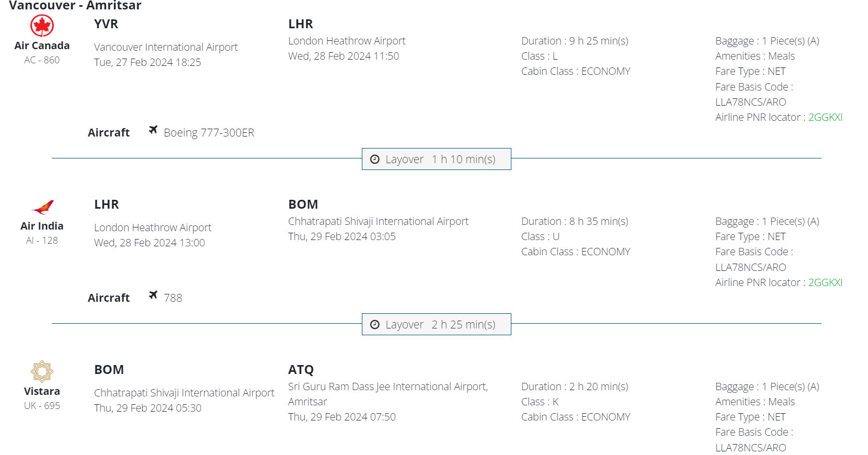
Task: Click the YVR departure airport code
Action: click(x=106, y=24)
